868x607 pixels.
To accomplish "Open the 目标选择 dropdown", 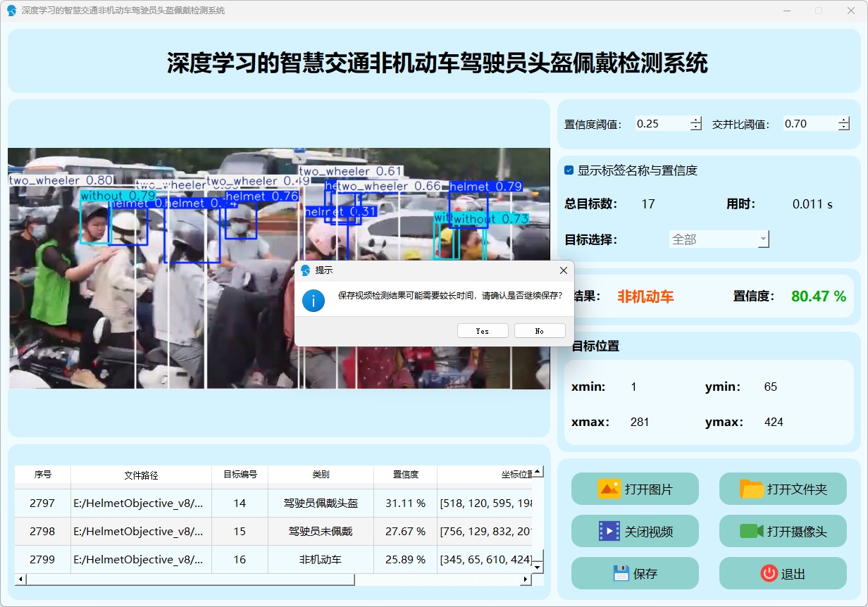I will [719, 239].
